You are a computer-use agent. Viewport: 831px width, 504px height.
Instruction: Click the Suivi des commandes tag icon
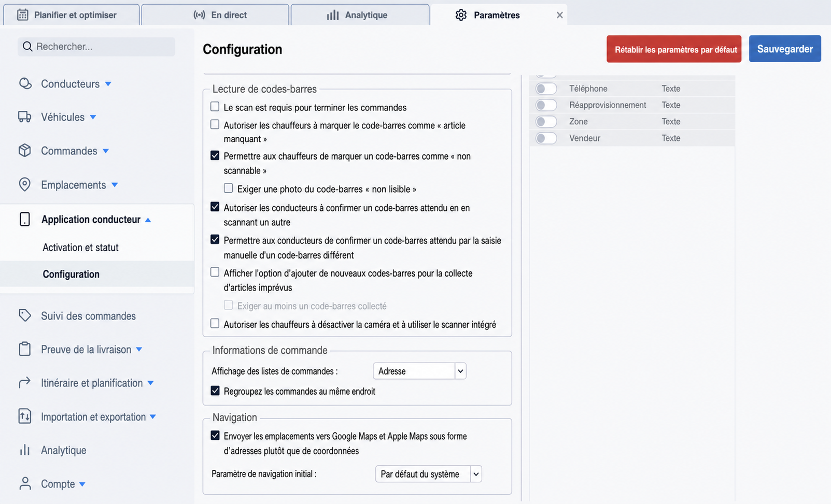25,315
